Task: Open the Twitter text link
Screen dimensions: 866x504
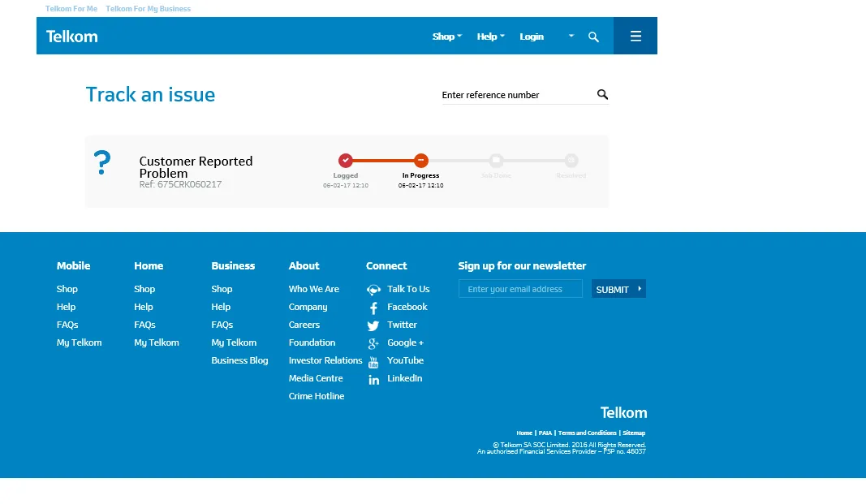Action: pyautogui.click(x=402, y=325)
